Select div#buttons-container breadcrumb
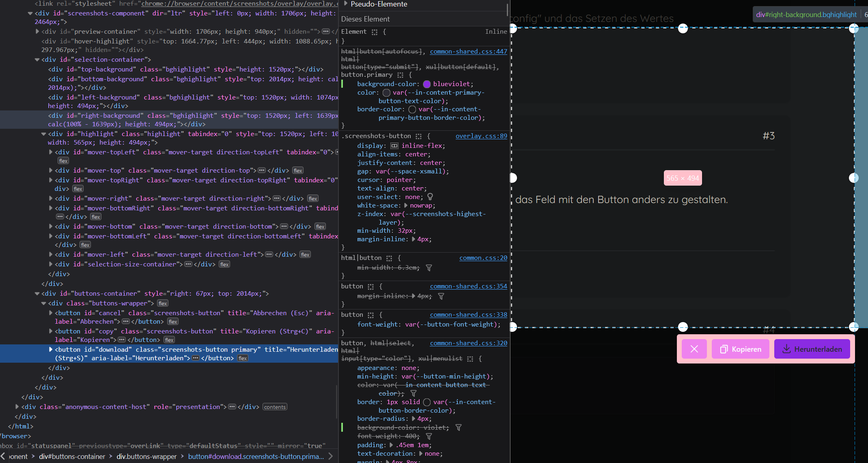This screenshot has width=868, height=463. pyautogui.click(x=72, y=457)
